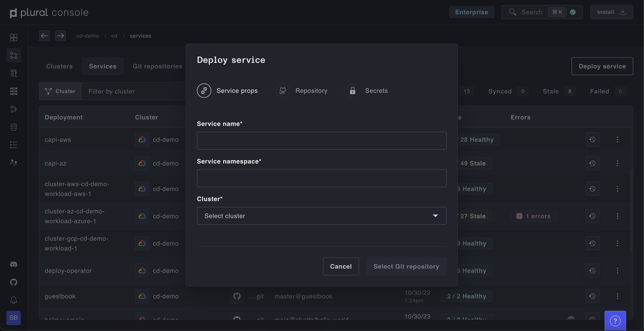Open the pull requests branch icon in sidebar
This screenshot has width=644, height=331.
tap(13, 109)
